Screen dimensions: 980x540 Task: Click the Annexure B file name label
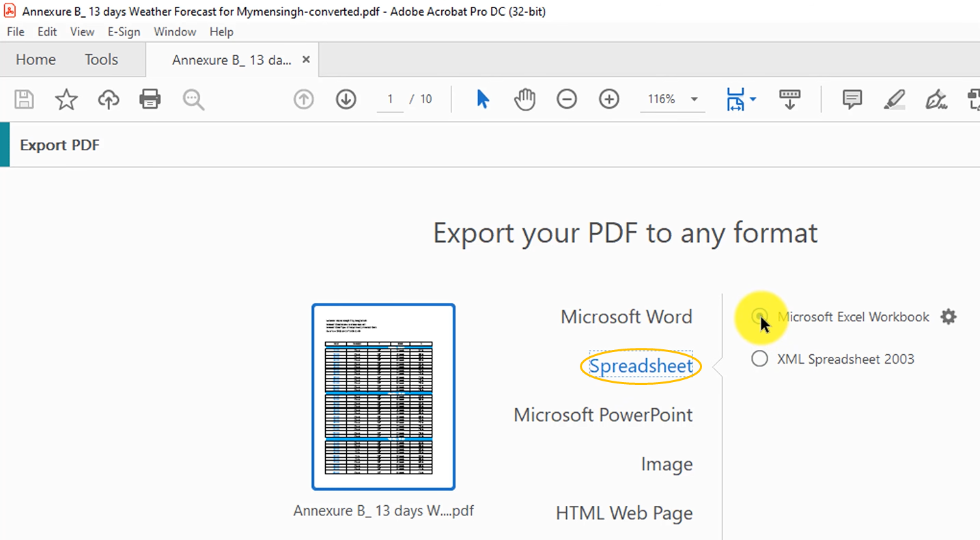tap(384, 511)
